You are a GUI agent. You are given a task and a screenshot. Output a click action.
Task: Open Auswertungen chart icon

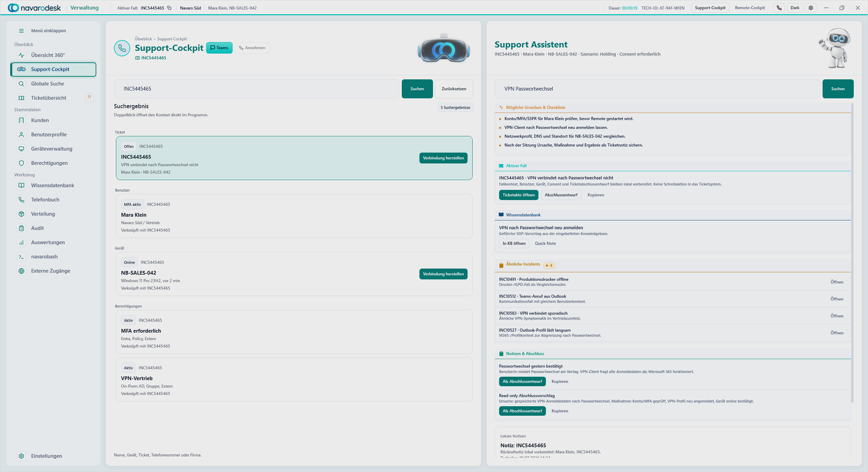21,242
